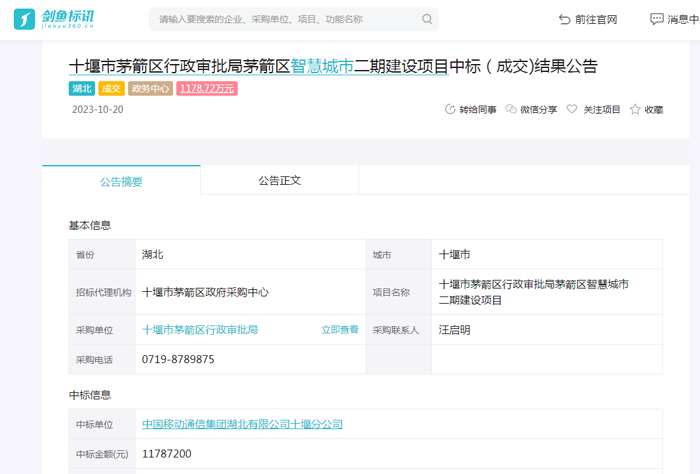Click the search magnifier icon
Image resolution: width=700 pixels, height=474 pixels.
click(427, 19)
